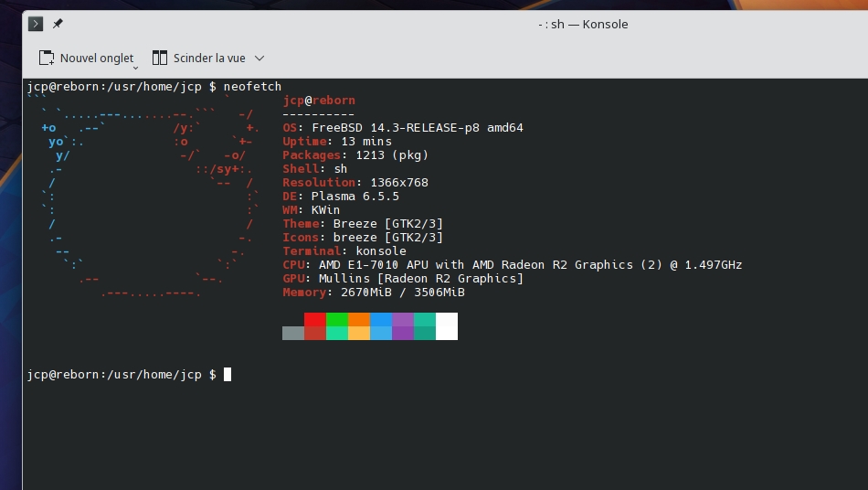The width and height of the screenshot is (868, 490).
Task: Click the gray color block in bottom row
Action: (293, 334)
